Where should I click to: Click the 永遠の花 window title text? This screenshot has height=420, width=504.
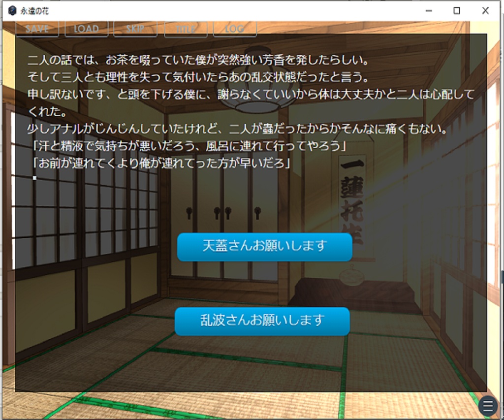pyautogui.click(x=34, y=11)
